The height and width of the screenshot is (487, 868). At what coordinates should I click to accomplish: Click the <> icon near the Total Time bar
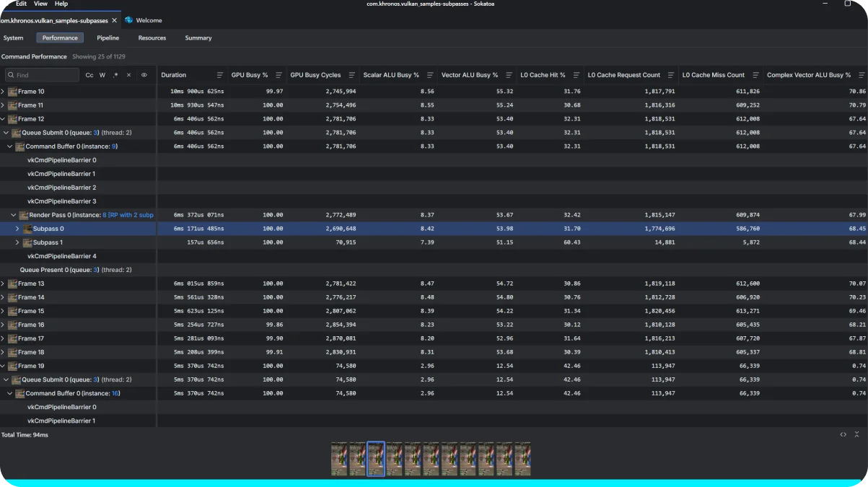click(842, 434)
